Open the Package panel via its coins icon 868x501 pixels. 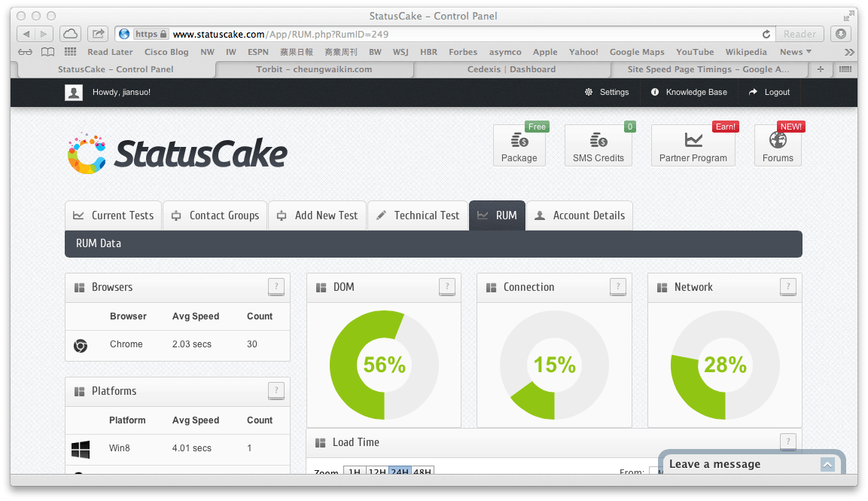(x=519, y=142)
